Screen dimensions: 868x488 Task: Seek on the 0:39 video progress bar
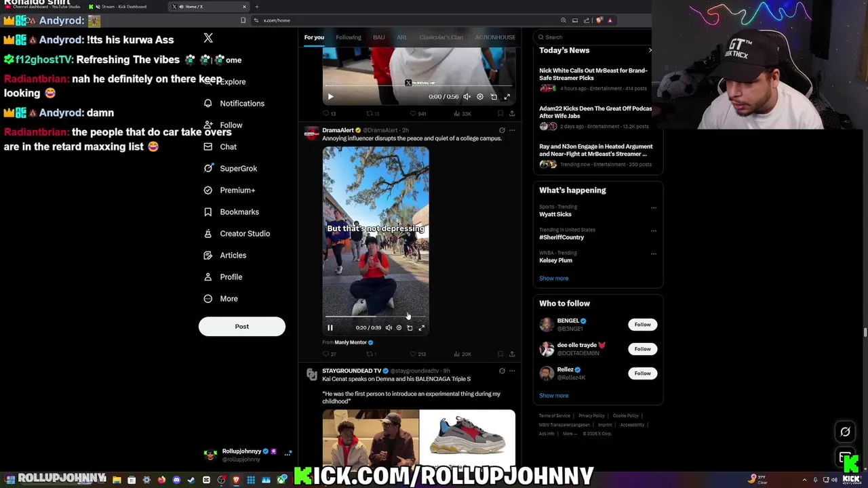coord(375,317)
